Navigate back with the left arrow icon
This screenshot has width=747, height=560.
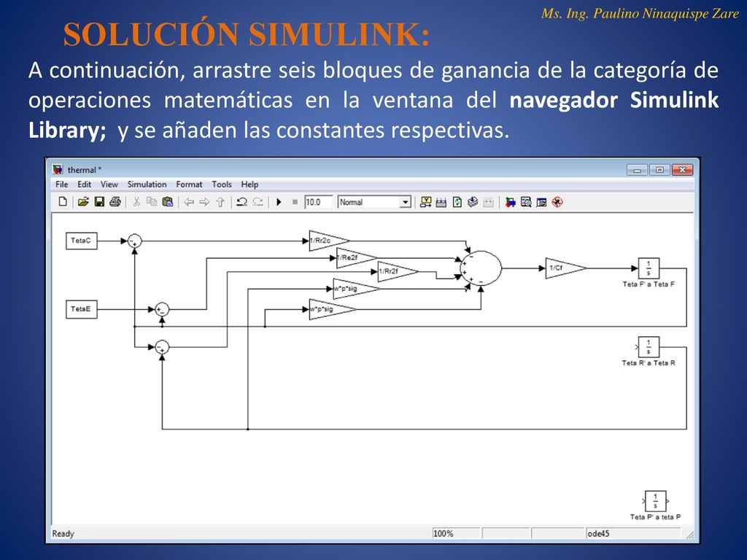189,202
